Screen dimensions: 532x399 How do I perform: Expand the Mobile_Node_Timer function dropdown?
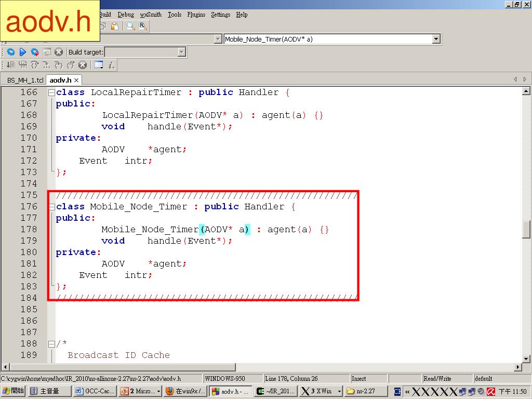coord(436,39)
